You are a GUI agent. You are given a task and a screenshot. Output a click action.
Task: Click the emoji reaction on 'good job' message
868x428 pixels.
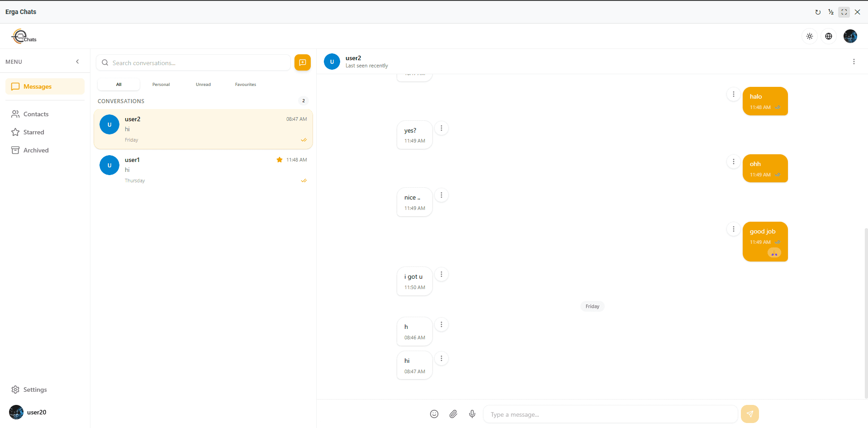coord(774,253)
